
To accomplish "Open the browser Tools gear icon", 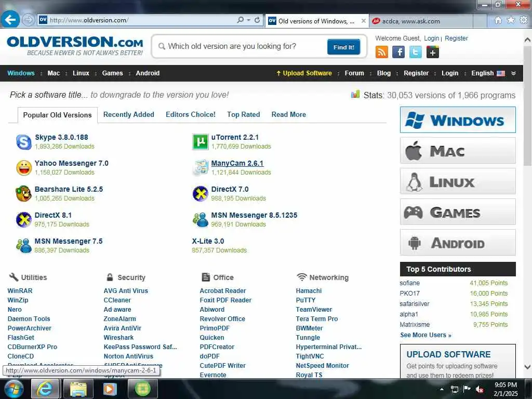I will [524, 20].
